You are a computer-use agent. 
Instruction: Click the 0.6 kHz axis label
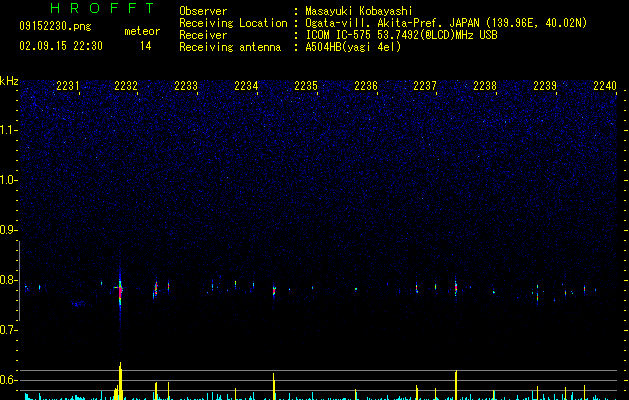[x=9, y=380]
